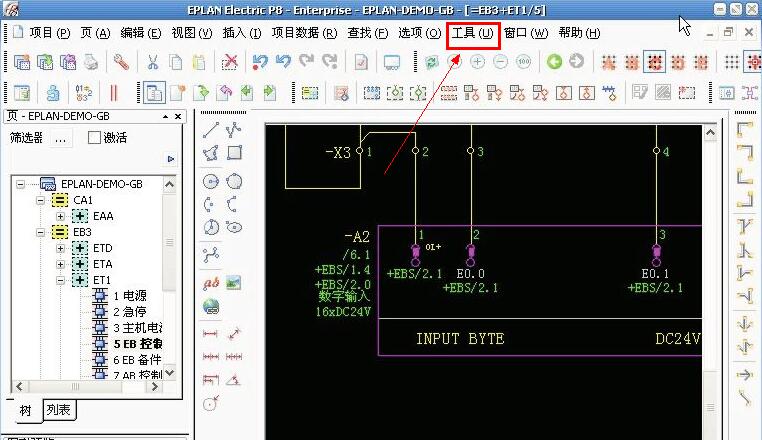Insert an image file with picture icon
The width and height of the screenshot is (762, 440).
pos(234,282)
